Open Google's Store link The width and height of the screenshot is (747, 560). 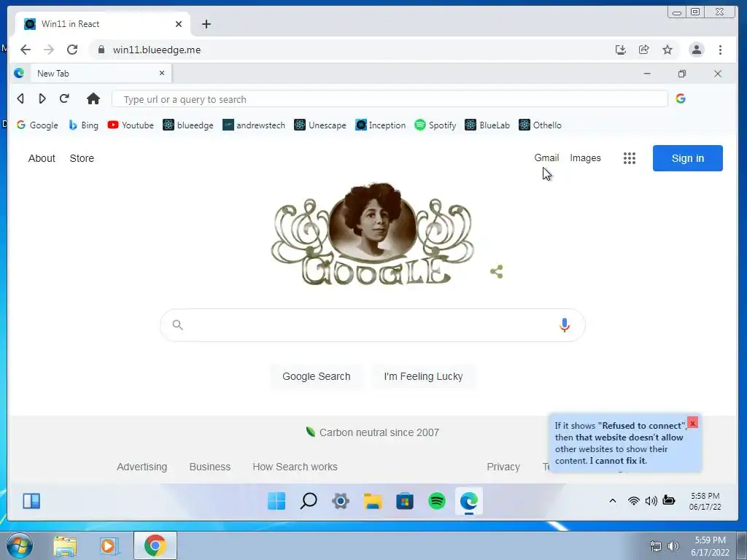(82, 158)
